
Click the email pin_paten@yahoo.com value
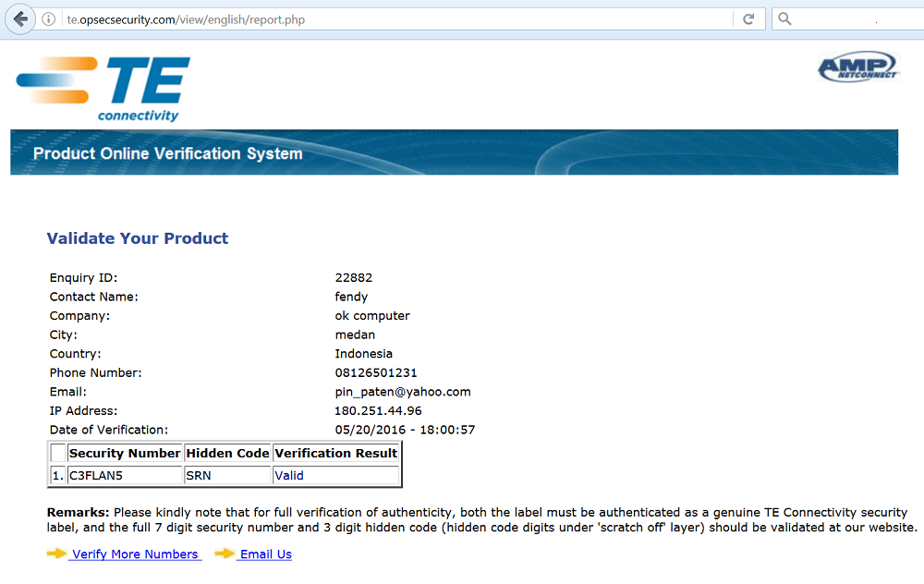[x=403, y=392]
